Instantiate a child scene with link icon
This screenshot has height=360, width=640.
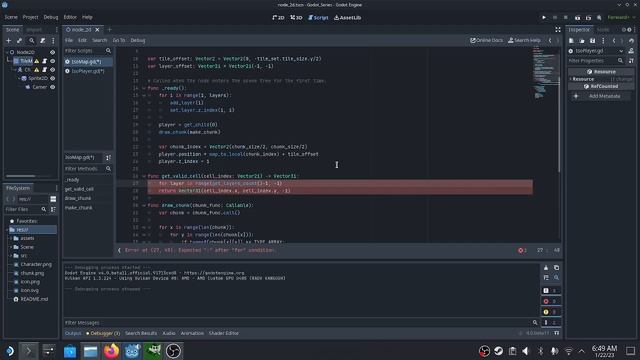coord(20,40)
